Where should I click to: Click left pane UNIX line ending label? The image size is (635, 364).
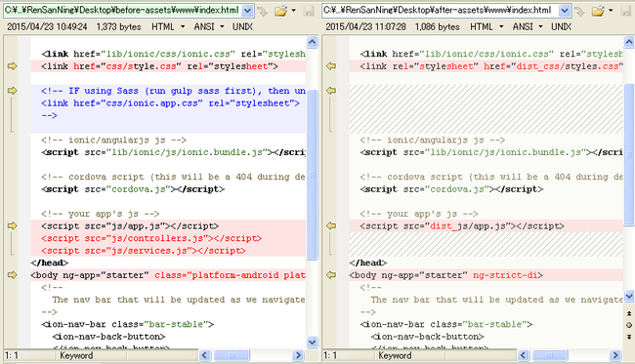pos(242,26)
